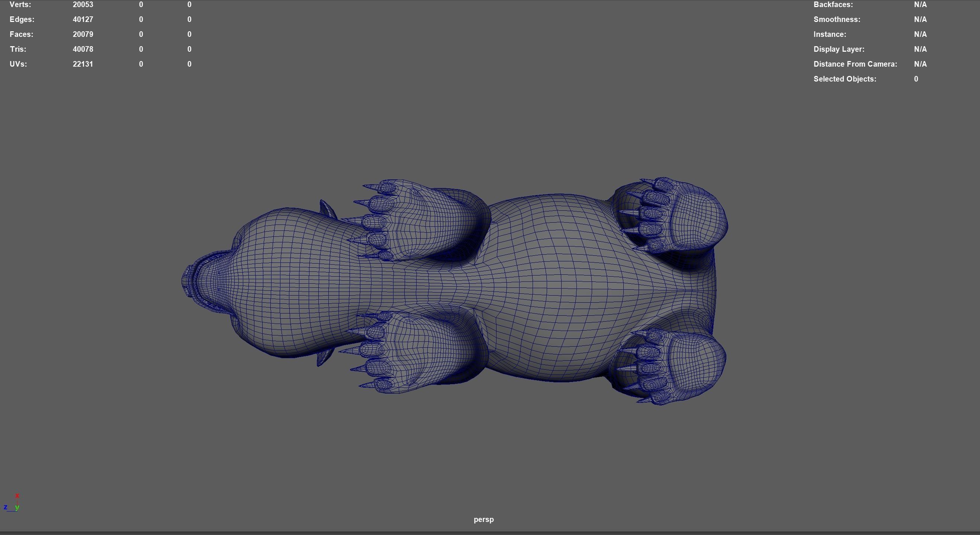980x535 pixels.
Task: Toggle the Smoothness HUD indicator
Action: click(837, 19)
